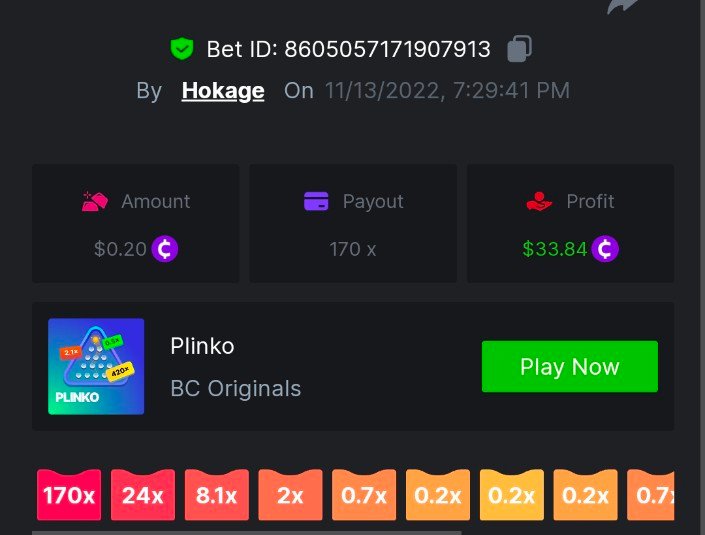This screenshot has height=535, width=705.
Task: Open the Plinko game thumbnail
Action: [x=96, y=366]
